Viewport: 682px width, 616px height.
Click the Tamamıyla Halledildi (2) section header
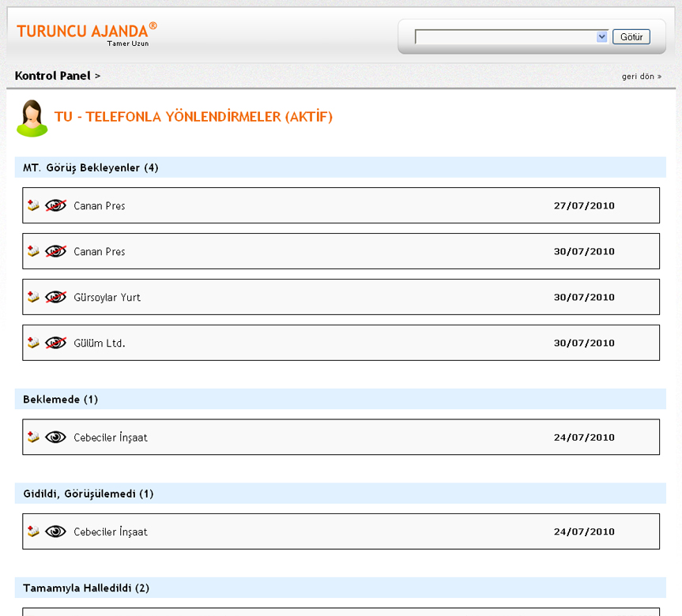[86, 588]
